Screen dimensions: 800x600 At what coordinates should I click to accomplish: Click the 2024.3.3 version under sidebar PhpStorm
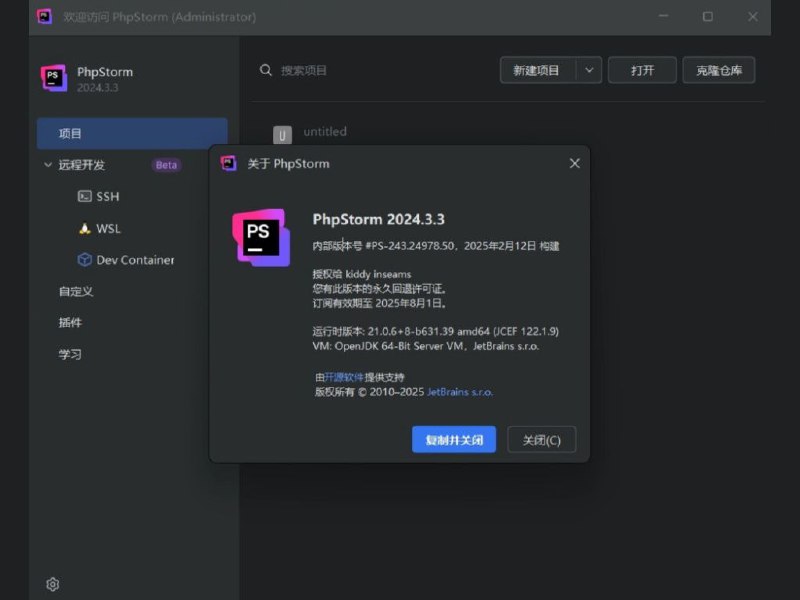coord(97,88)
